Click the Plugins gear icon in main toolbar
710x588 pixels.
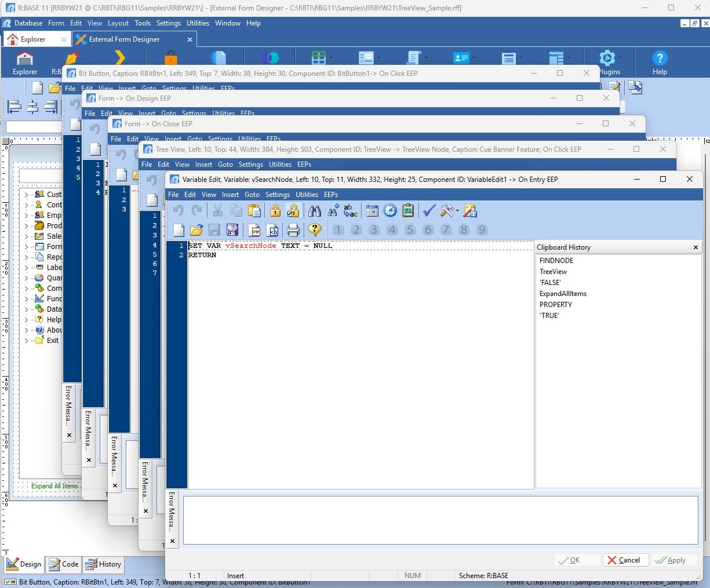coord(607,58)
